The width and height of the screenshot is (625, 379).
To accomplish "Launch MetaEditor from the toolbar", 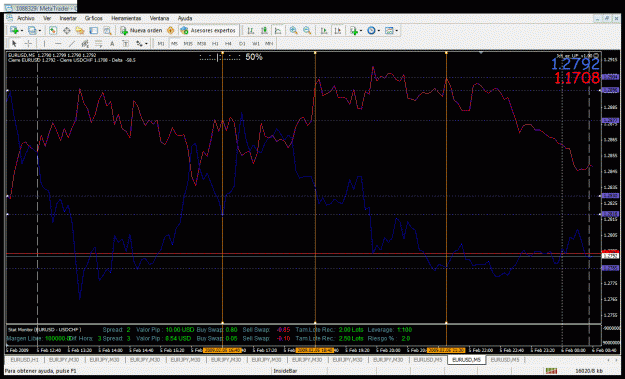I will [171, 31].
